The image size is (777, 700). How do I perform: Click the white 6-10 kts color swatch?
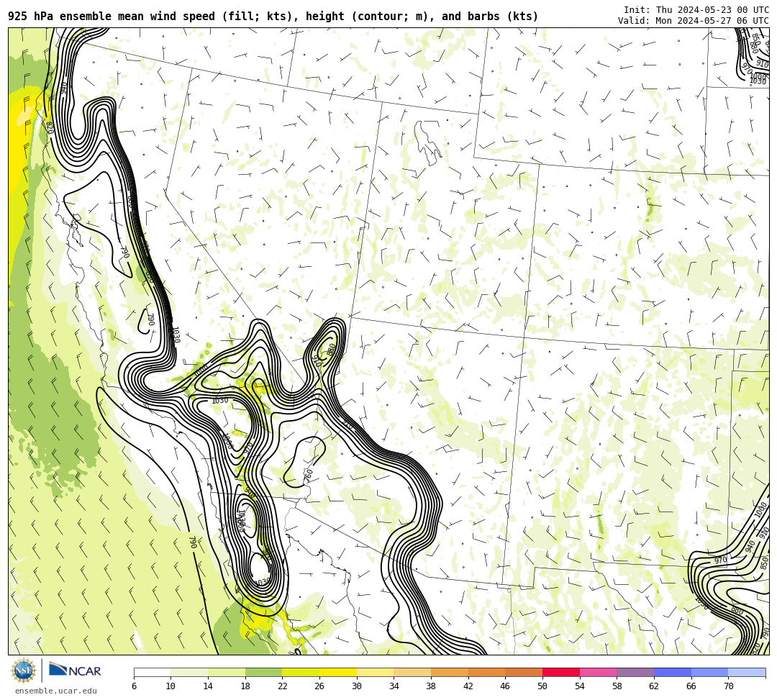[152, 672]
